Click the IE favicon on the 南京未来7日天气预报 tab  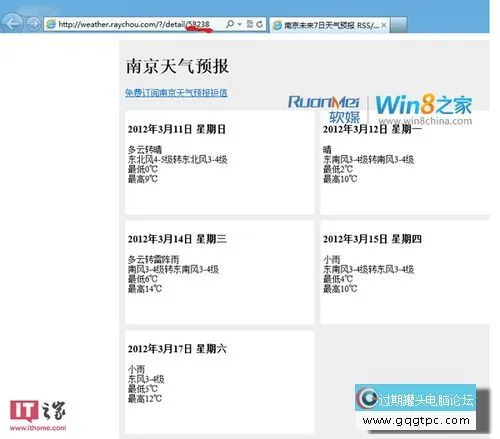277,25
